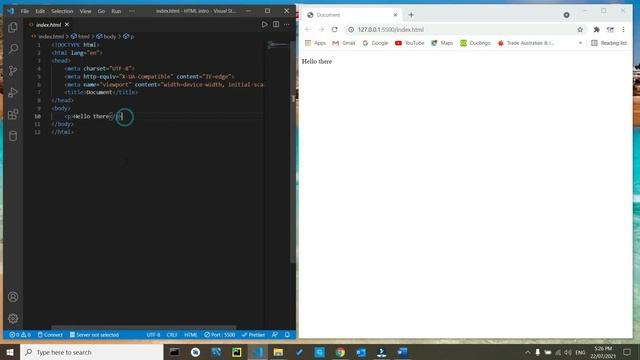The width and height of the screenshot is (640, 360).
Task: Click Server not selected in the status bar
Action: point(94,335)
